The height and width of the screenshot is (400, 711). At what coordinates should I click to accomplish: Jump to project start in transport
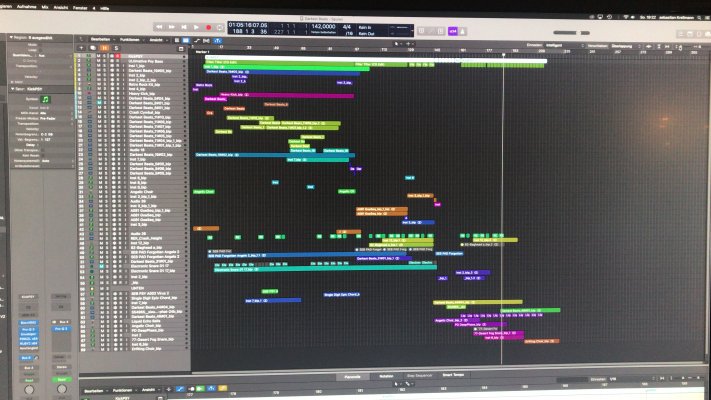point(184,27)
